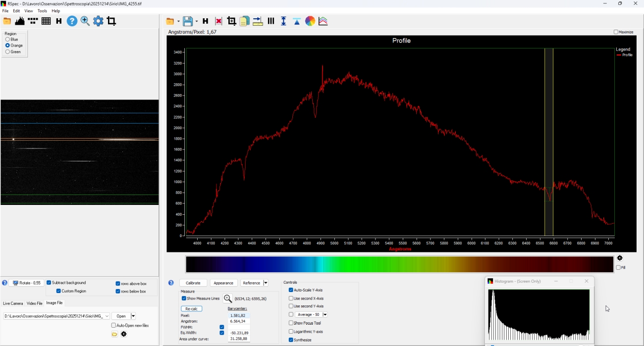Click the Re-calc button
Screen dimensions: 644x346
[x=191, y=308]
